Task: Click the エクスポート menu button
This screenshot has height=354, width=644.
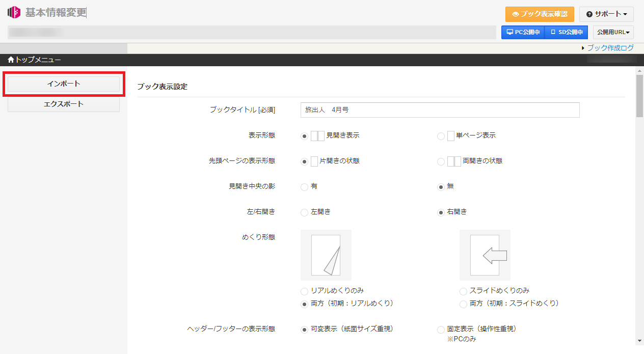Action: coord(64,104)
